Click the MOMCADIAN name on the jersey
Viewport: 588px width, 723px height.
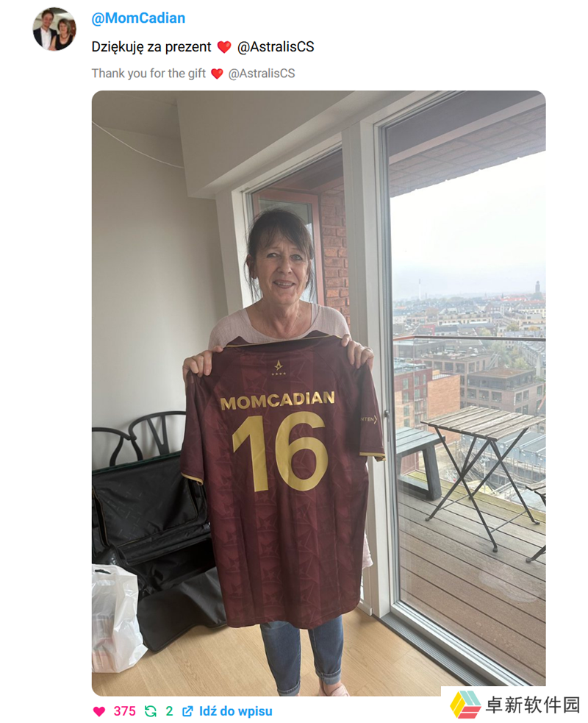point(277,400)
